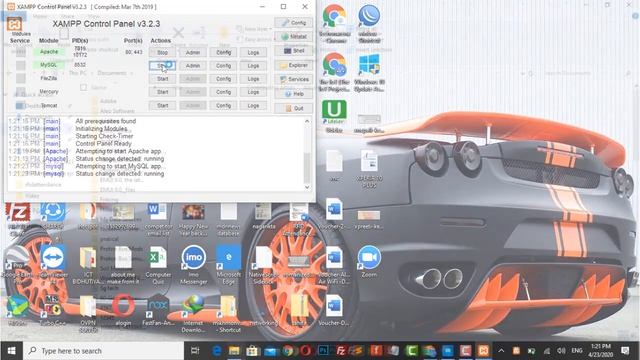This screenshot has height=360, width=640.
Task: Show hidden system tray icons
Action: (x=501, y=351)
